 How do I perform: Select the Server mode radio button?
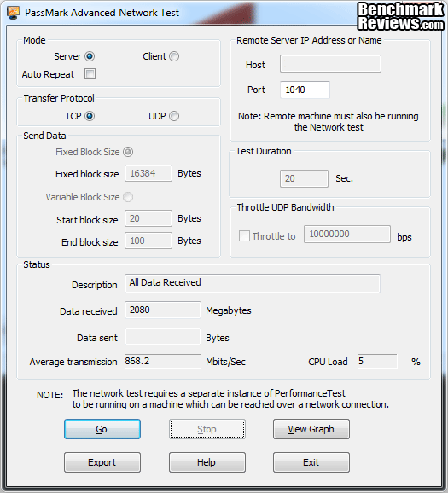(x=90, y=56)
